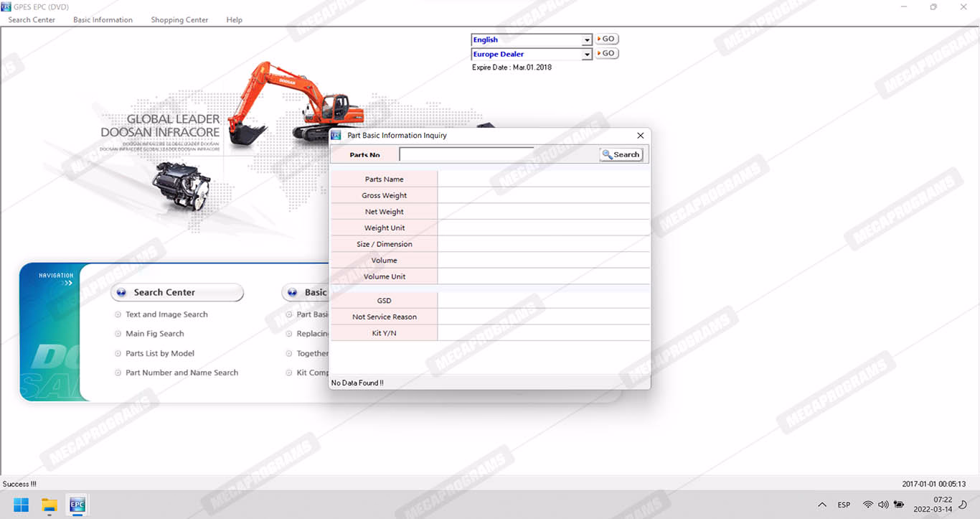Click the navigation arrows icon
980x519 pixels.
point(67,283)
